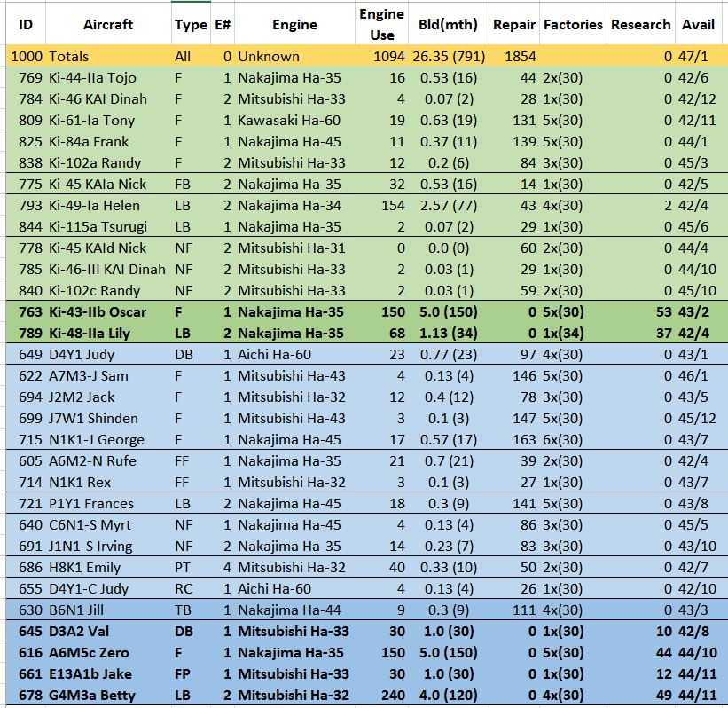The width and height of the screenshot is (728, 708).
Task: Select the Bld(mth) header cell
Action: 448,24
